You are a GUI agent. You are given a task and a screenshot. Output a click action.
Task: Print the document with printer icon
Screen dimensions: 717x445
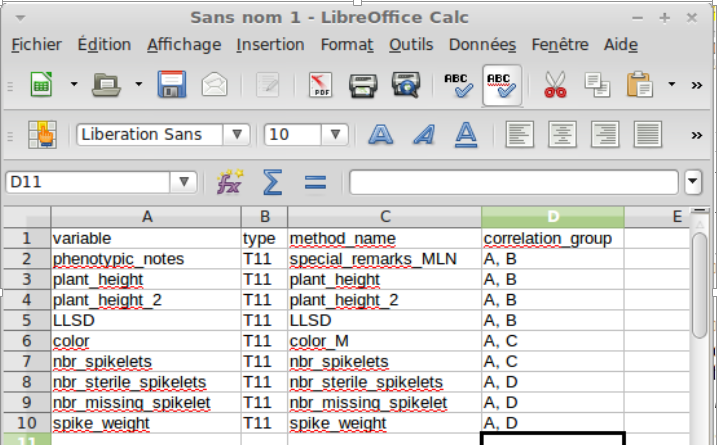coord(363,86)
